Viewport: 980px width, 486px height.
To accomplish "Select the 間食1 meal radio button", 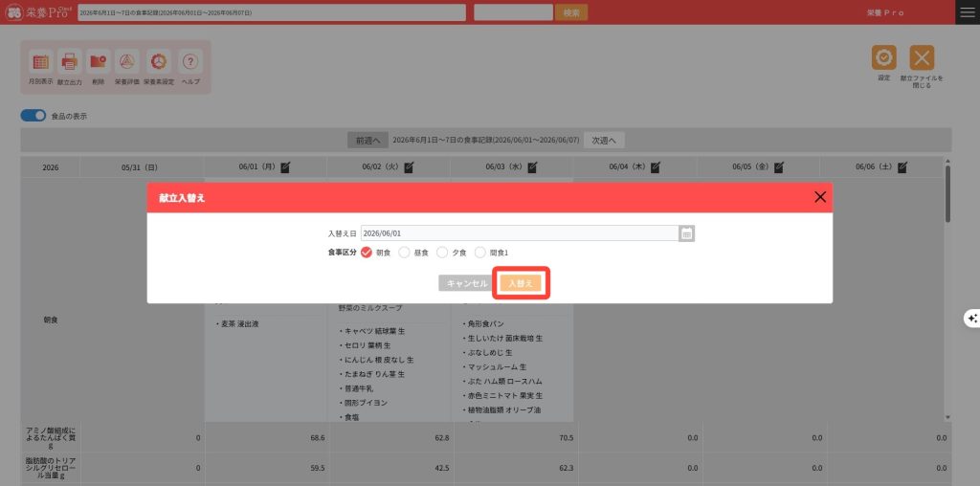I will pyautogui.click(x=480, y=253).
